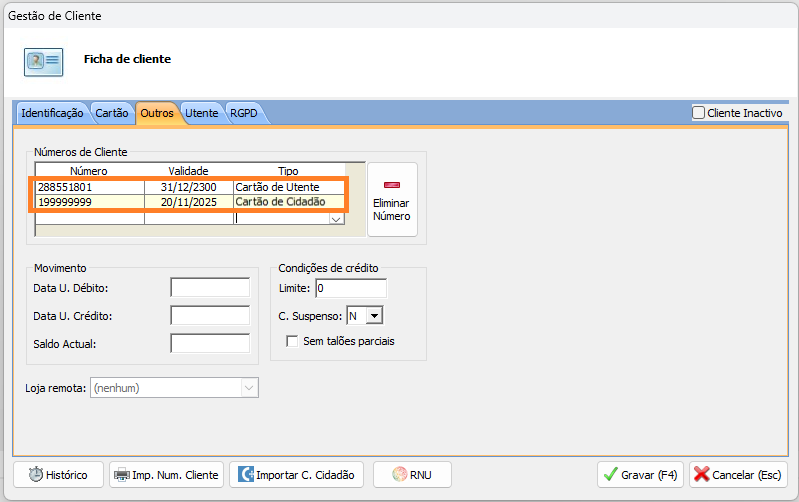
Task: Focus the Saldo Actual field
Action: (x=210, y=344)
